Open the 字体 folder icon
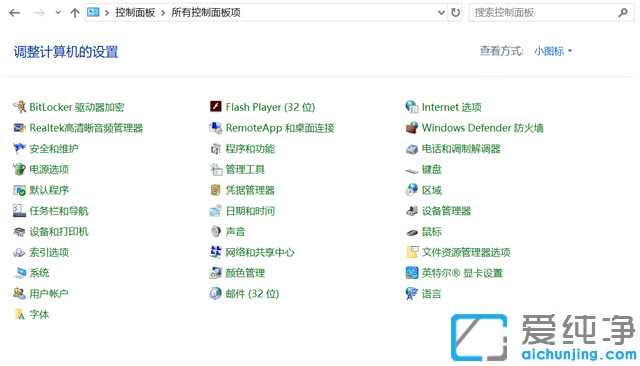 [x=19, y=314]
